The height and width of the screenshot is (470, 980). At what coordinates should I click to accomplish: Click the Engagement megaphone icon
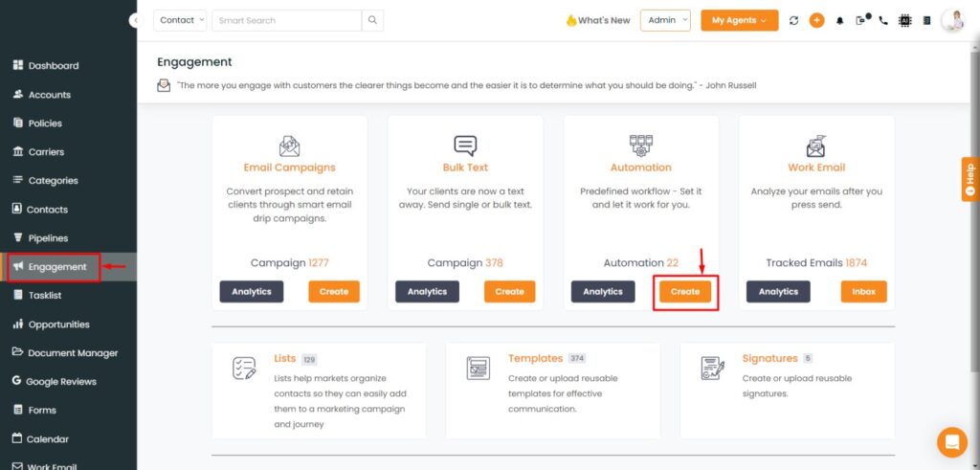(18, 266)
